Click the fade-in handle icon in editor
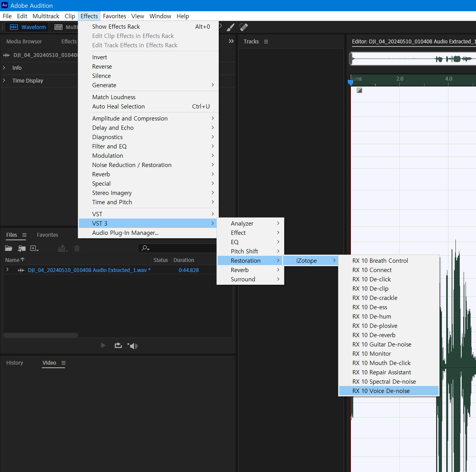Image resolution: width=476 pixels, height=472 pixels. point(359,90)
